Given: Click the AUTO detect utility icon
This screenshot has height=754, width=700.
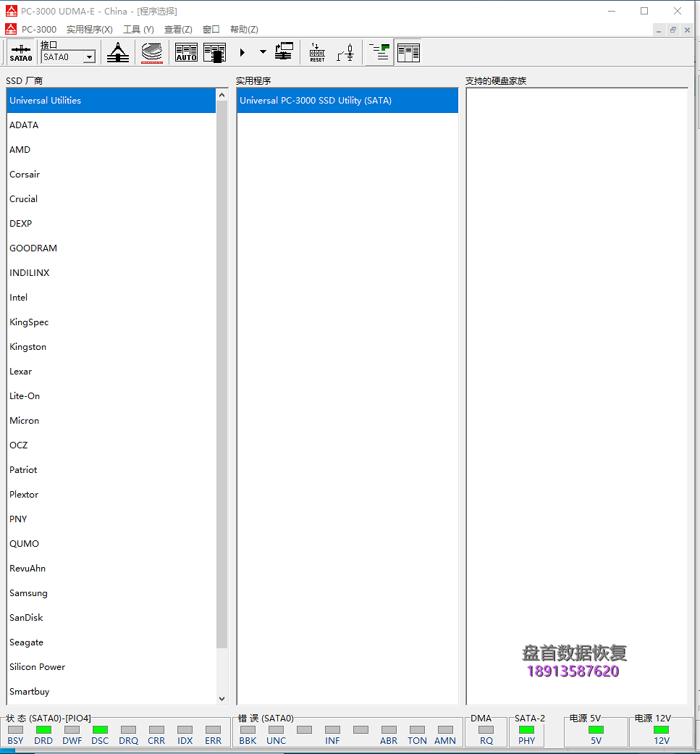Looking at the screenshot, I should click(x=187, y=52).
